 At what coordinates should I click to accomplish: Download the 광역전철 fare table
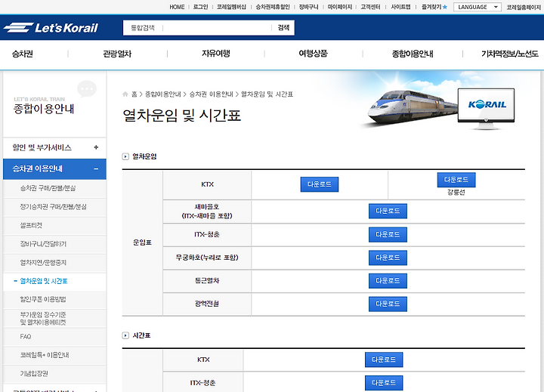coord(388,304)
